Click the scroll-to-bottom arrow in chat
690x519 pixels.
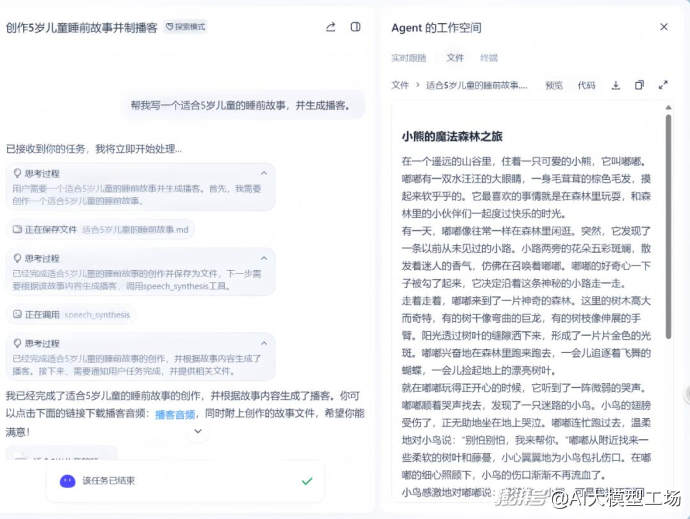(198, 431)
